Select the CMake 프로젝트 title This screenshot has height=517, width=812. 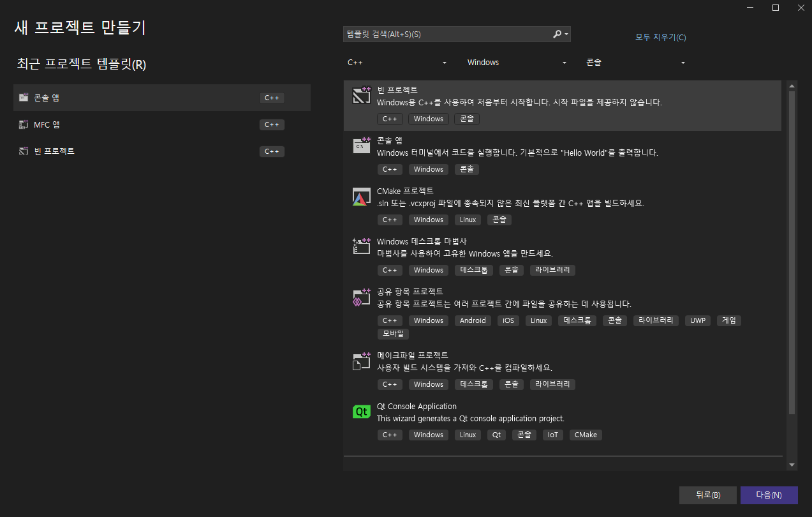point(405,191)
